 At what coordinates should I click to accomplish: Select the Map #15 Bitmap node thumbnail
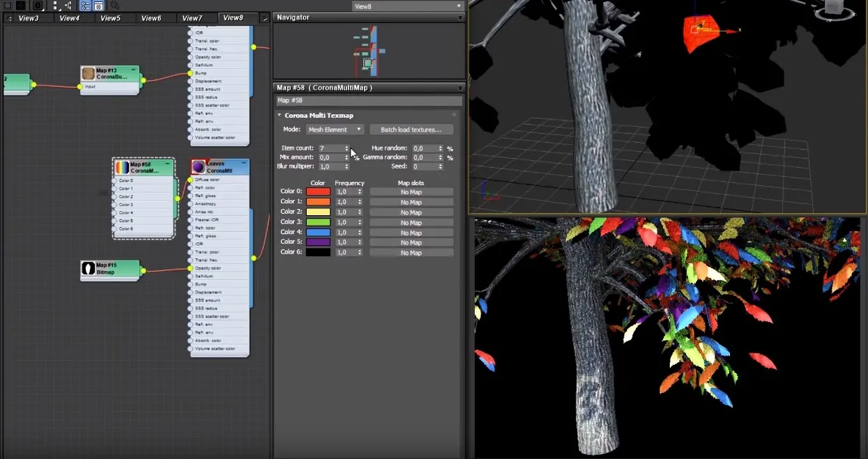tap(88, 268)
